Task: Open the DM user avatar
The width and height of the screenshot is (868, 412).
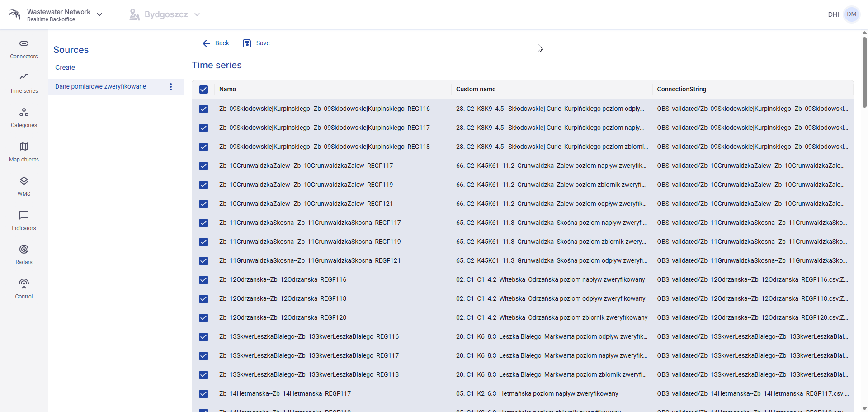Action: coord(852,14)
